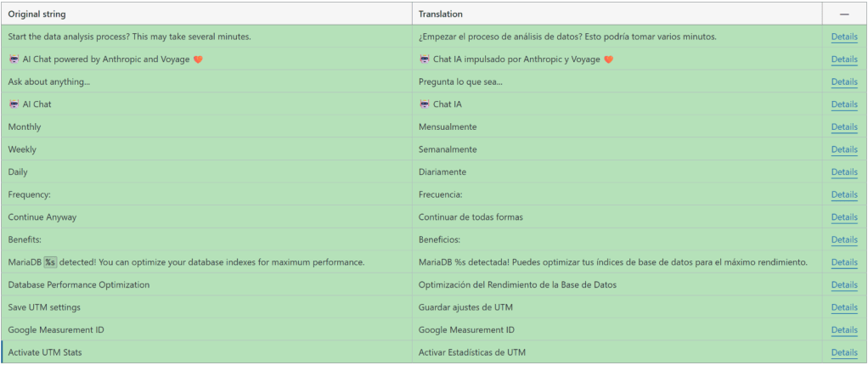
Task: Click the orange heart in original string
Action: (198, 59)
